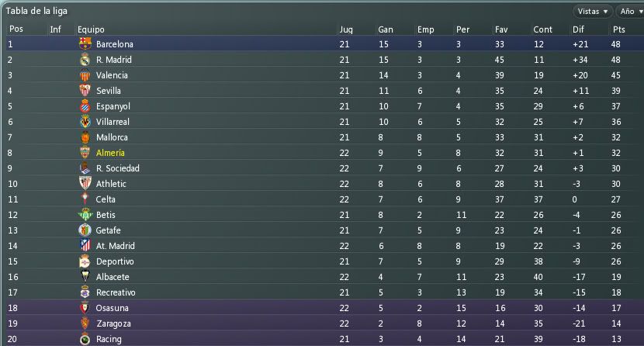Open the Mallorca team name link
The width and height of the screenshot is (644, 346).
(x=112, y=137)
